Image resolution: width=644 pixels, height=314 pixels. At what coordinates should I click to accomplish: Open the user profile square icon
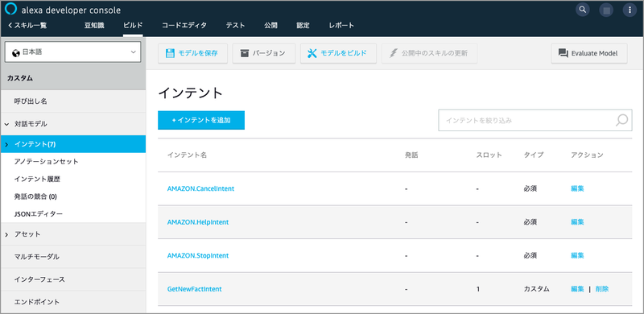pos(606,10)
